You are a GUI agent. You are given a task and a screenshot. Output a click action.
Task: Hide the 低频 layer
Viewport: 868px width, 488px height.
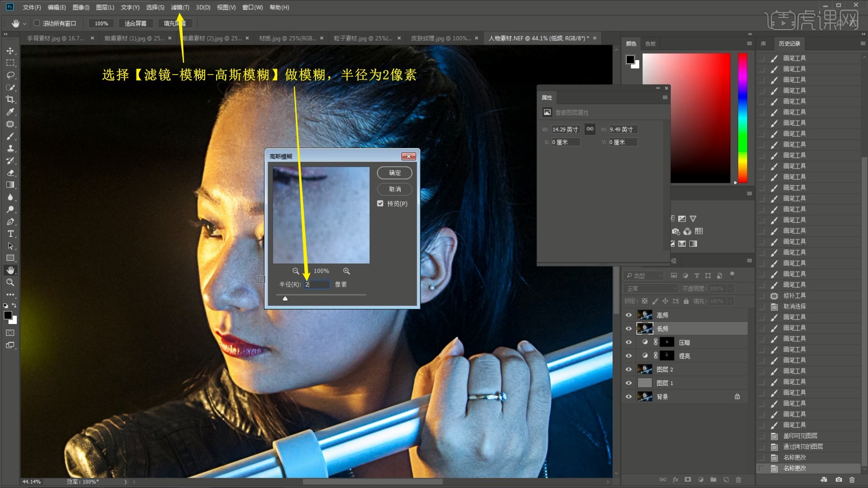pos(628,329)
